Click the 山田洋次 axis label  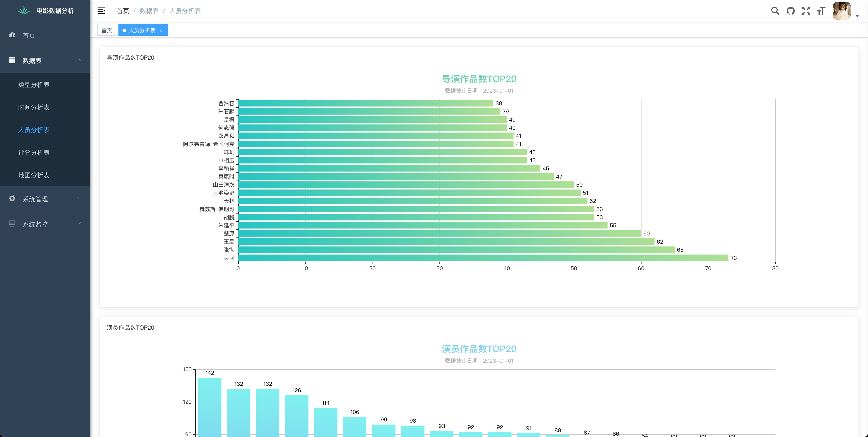point(223,185)
